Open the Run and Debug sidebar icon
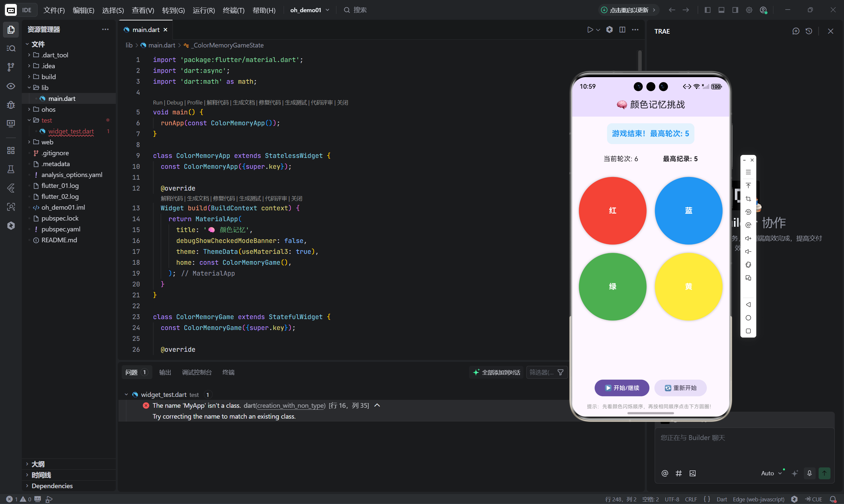 pyautogui.click(x=11, y=105)
